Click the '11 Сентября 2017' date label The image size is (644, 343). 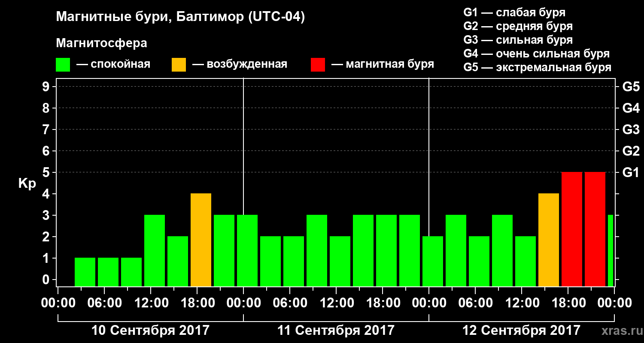(x=336, y=330)
